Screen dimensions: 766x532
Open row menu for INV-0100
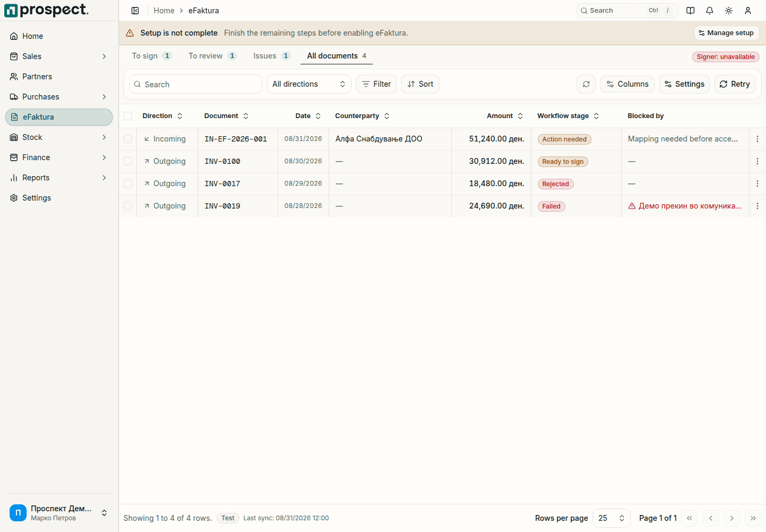point(757,161)
